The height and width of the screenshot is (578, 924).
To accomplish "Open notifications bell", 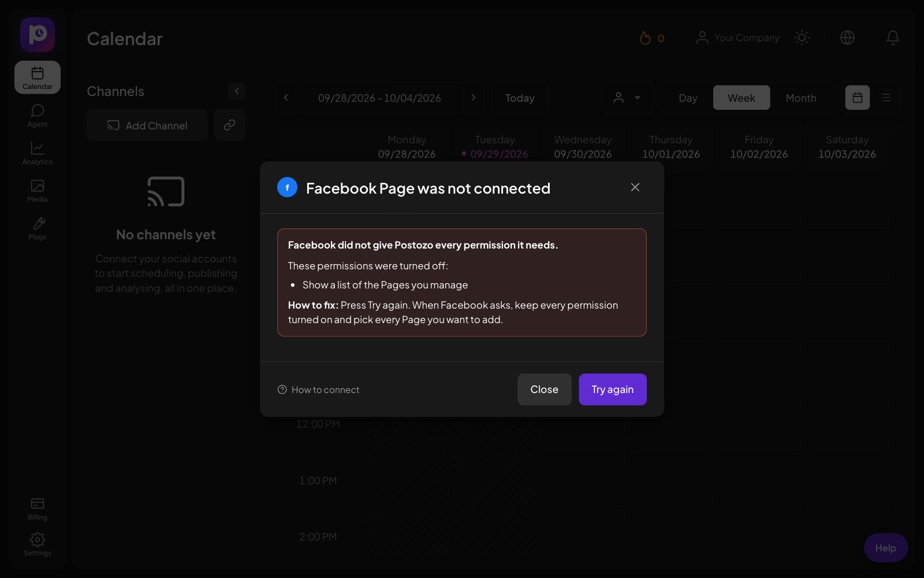I will pos(893,38).
